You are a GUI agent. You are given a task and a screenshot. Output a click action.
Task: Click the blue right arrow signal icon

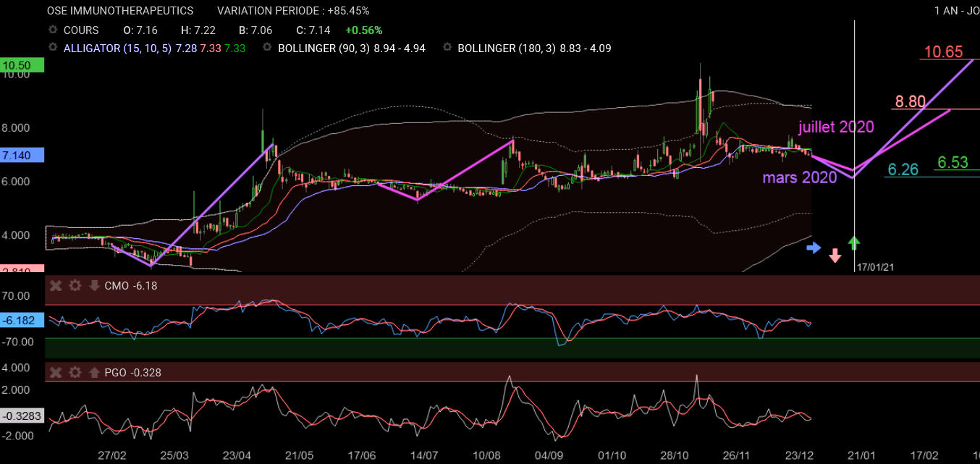point(814,248)
